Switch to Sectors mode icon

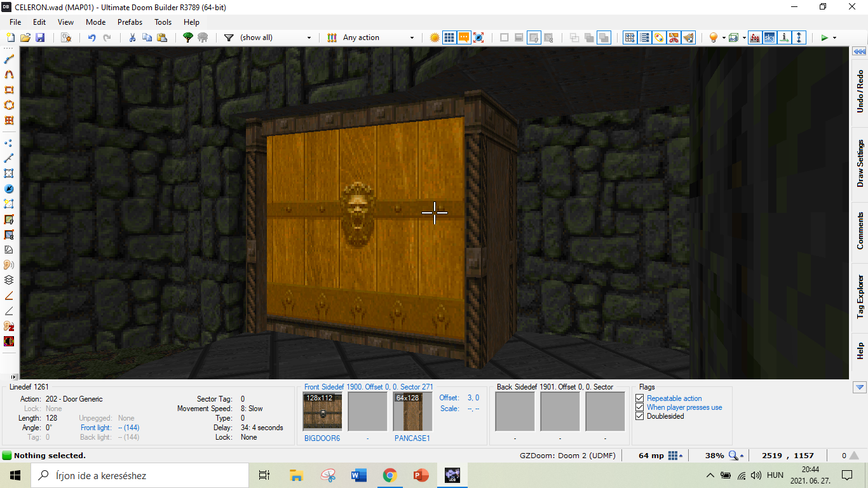(x=10, y=173)
